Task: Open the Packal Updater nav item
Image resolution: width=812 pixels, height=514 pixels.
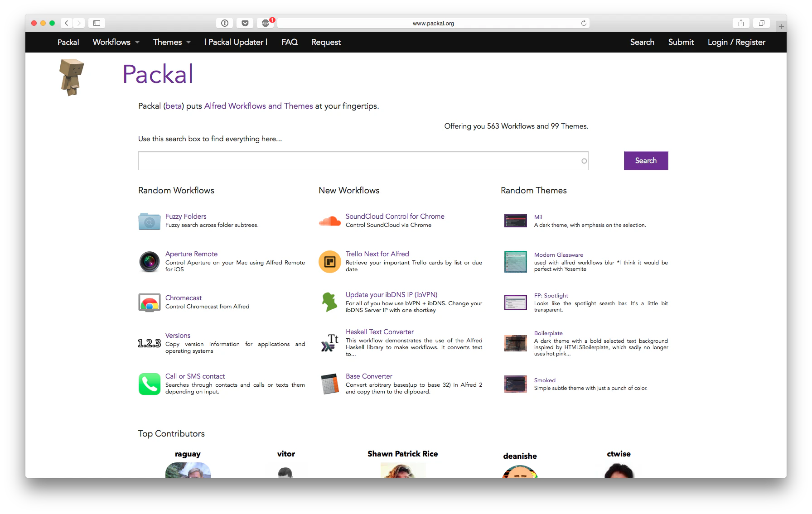Action: pos(236,42)
